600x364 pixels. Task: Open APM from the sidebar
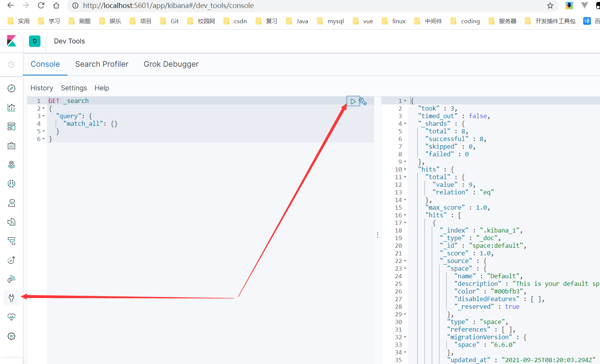pos(11,241)
